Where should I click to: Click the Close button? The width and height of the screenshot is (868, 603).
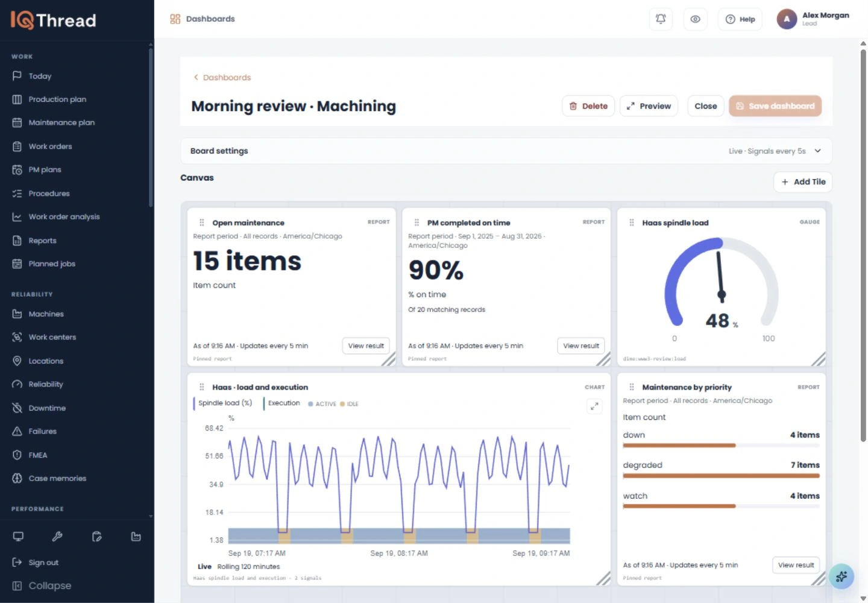(x=706, y=106)
